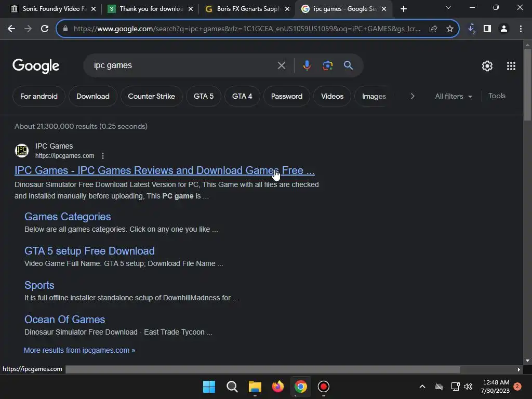Viewport: 532px width, 399px height.
Task: Apply the Counter Strike filter chip
Action: [x=151, y=96]
